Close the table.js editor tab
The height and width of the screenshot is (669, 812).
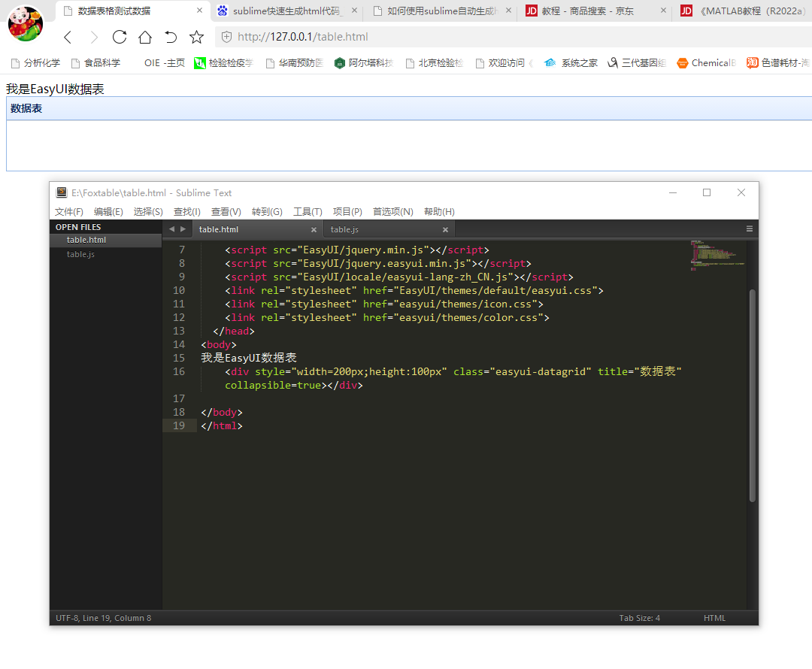[445, 229]
